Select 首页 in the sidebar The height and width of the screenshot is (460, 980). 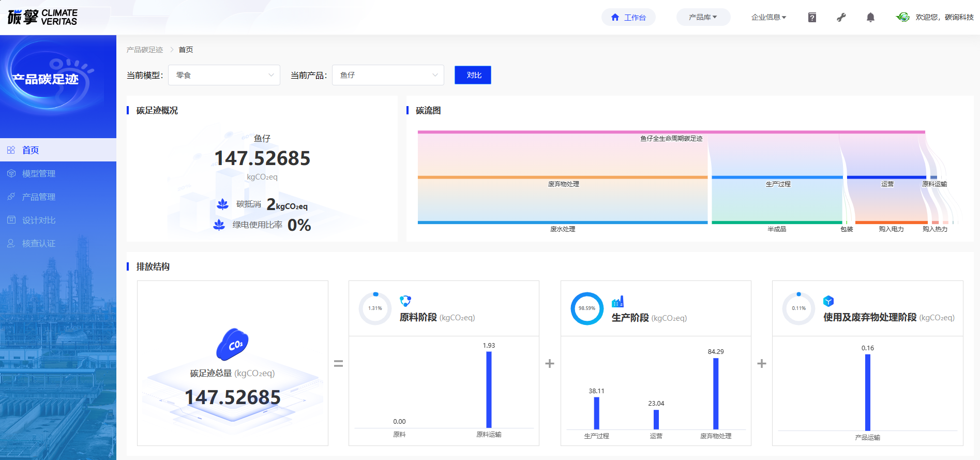point(58,150)
